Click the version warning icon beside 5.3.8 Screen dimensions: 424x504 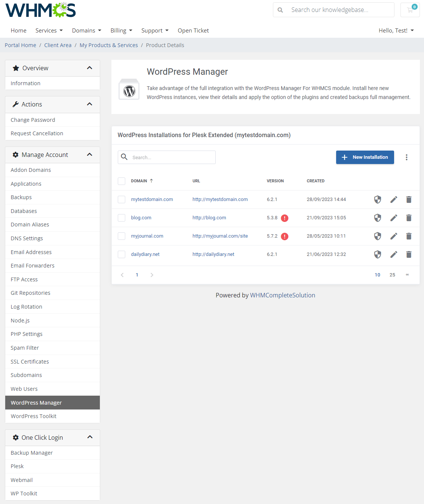pos(284,218)
